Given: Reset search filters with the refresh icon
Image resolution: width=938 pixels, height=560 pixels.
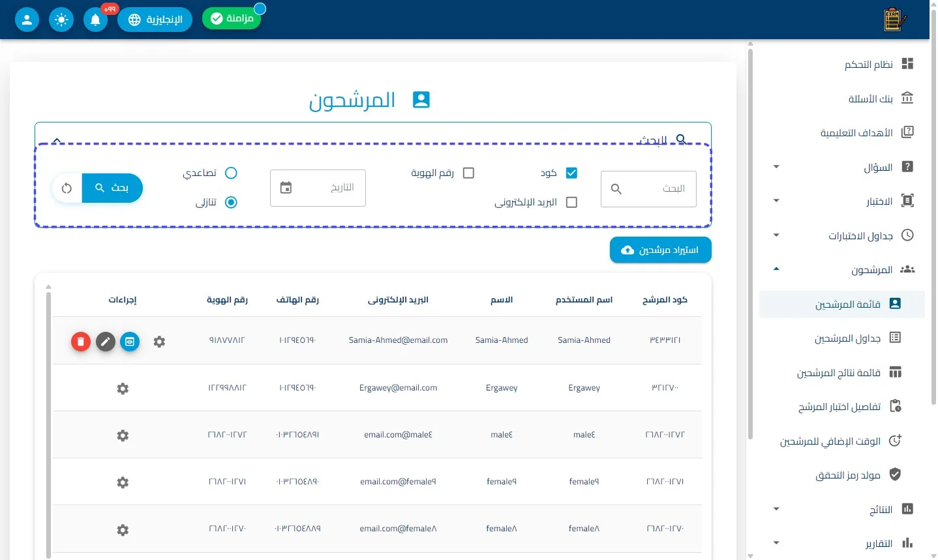Looking at the screenshot, I should [67, 188].
